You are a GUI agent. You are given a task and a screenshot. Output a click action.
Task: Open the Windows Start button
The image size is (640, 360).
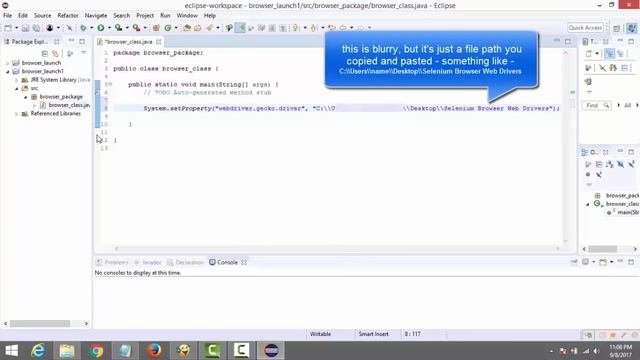11,351
